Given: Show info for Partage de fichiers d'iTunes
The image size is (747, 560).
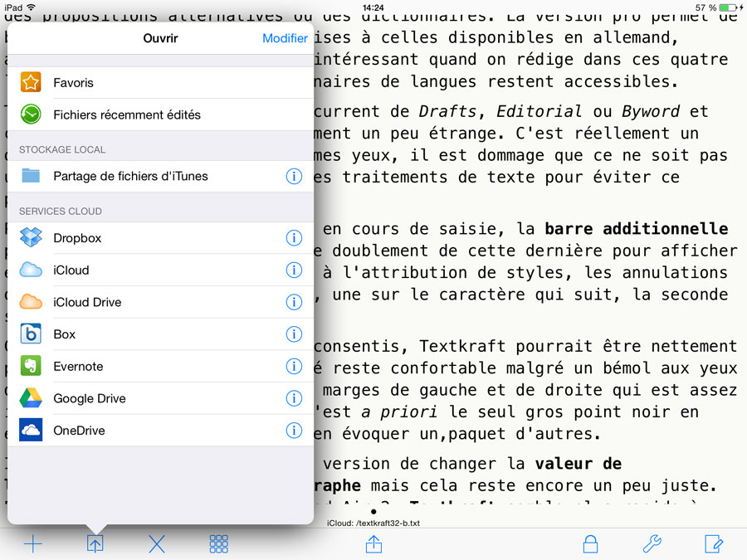Looking at the screenshot, I should [294, 176].
